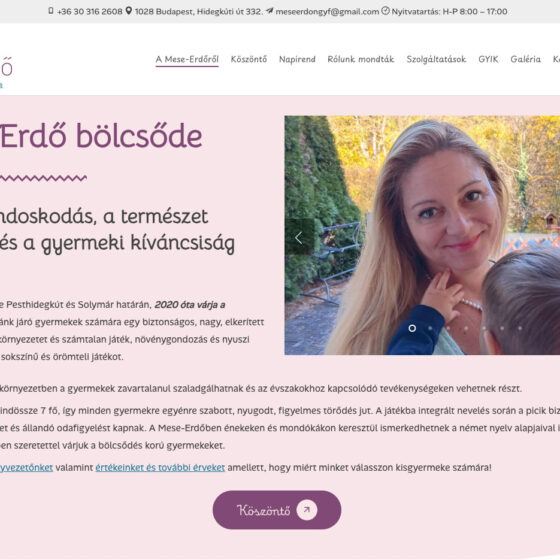Screen dimensions: 560x560
Task: Jump to the last carousel dot
Action: tap(520, 328)
